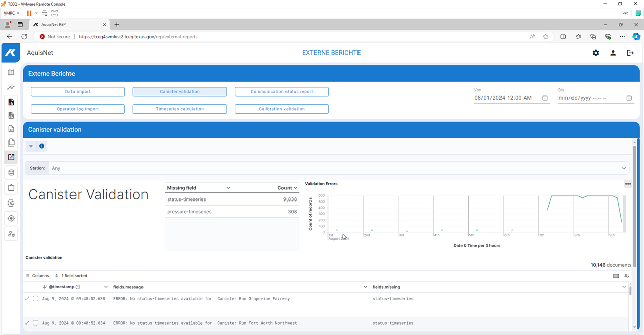Check the Grapevine Fairway row checkbox
Image resolution: width=644 pixels, height=335 pixels.
[x=35, y=299]
